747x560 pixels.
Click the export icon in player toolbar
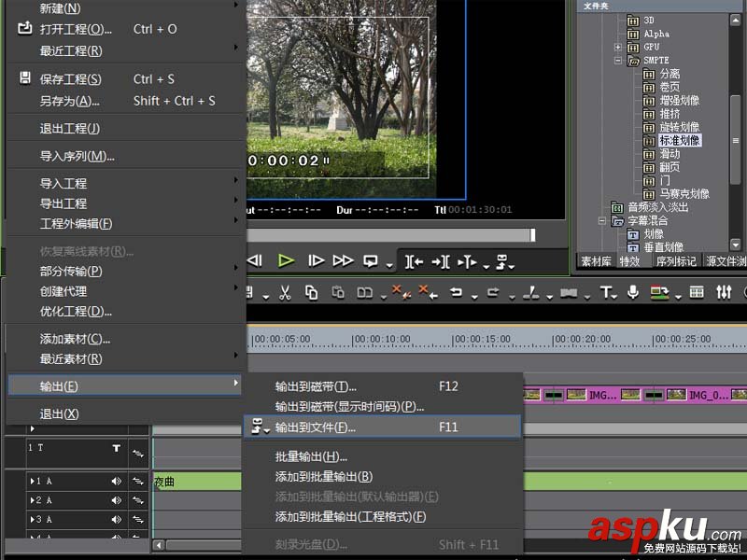(x=502, y=261)
